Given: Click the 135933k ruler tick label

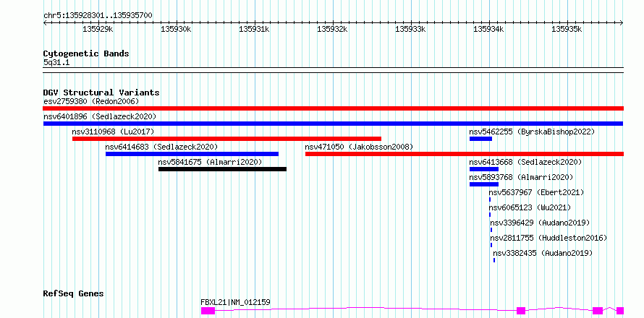Looking at the screenshot, I should tap(410, 29).
